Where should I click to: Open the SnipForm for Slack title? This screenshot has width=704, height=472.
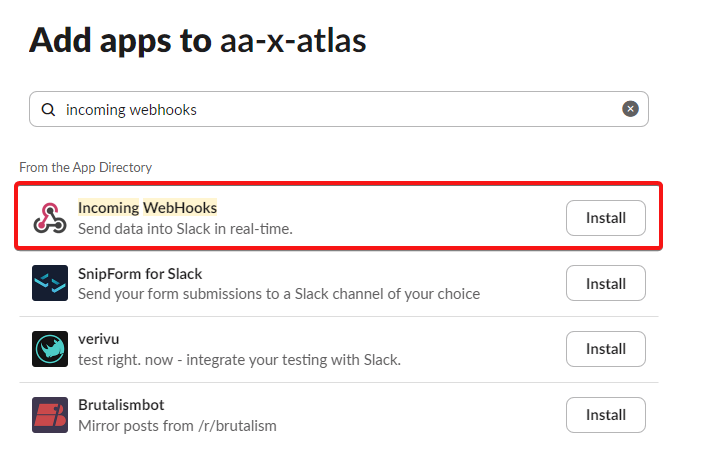[x=140, y=273]
